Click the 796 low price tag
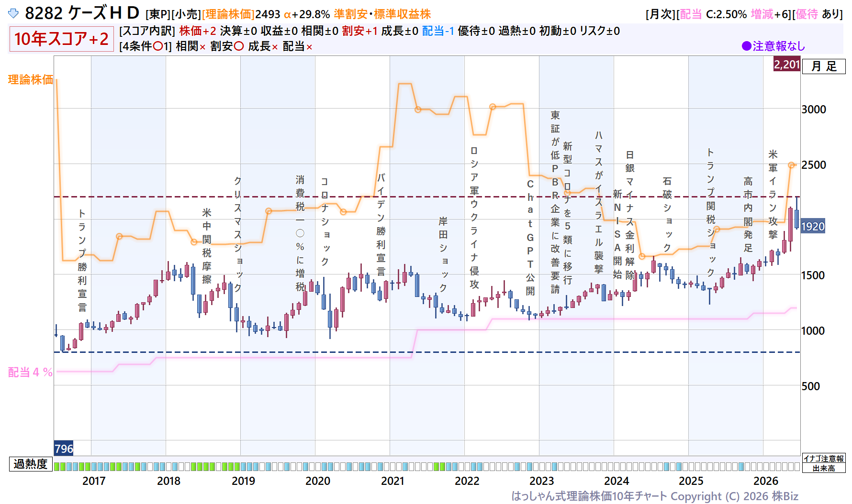Image resolution: width=852 pixels, height=504 pixels. point(64,449)
